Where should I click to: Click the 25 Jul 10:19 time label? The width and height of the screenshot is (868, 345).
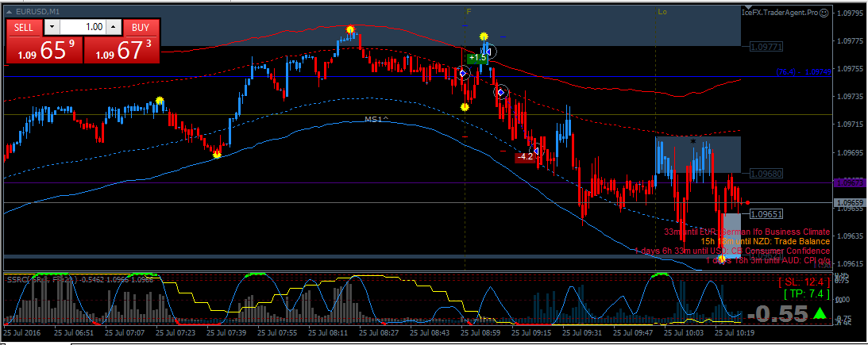pyautogui.click(x=735, y=333)
